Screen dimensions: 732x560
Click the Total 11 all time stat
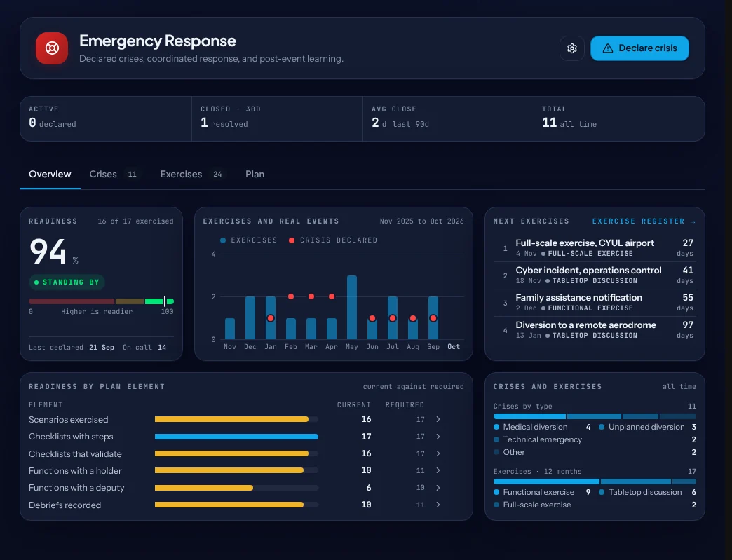pyautogui.click(x=619, y=118)
